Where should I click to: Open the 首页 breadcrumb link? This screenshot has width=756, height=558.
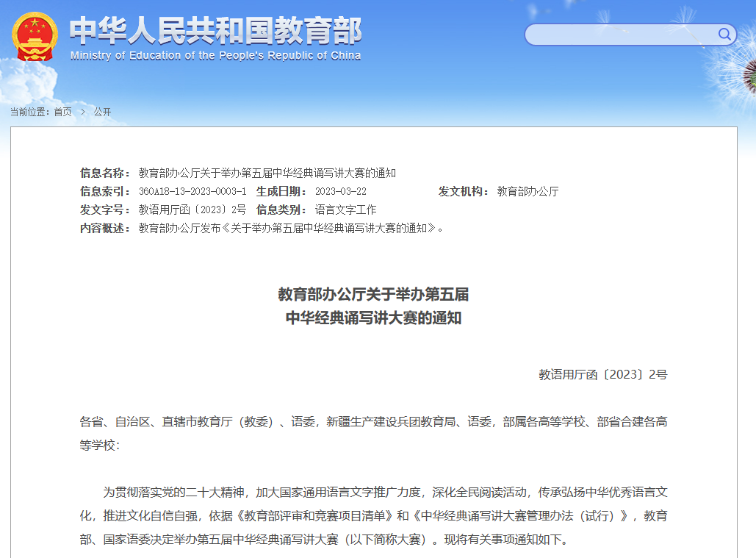(63, 112)
